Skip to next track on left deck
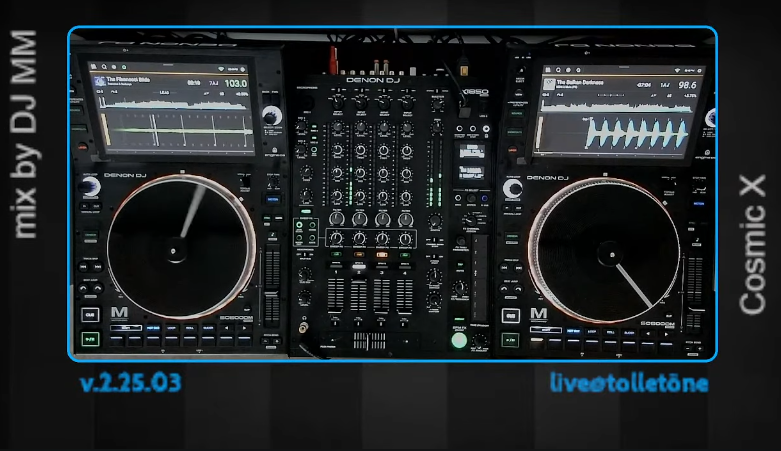781x451 pixels. (97, 267)
